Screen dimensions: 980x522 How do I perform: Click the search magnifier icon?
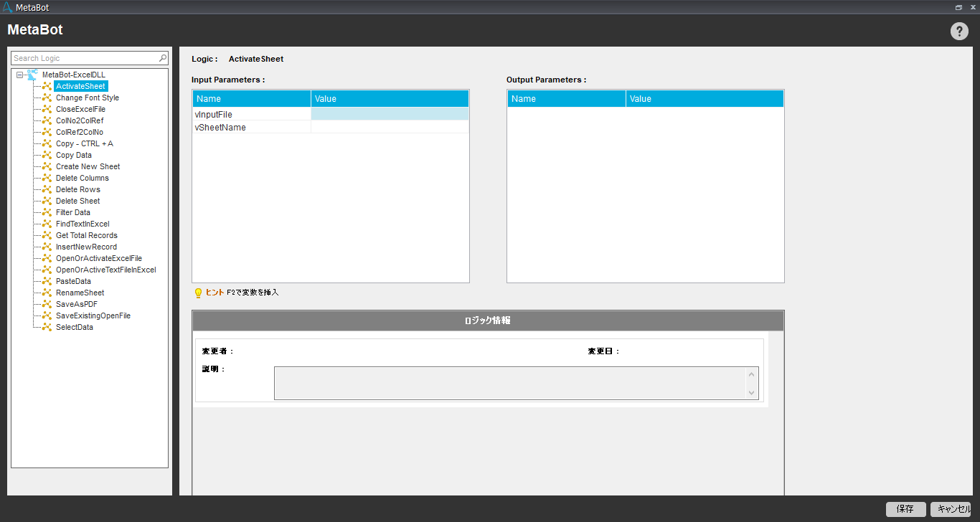tap(163, 58)
